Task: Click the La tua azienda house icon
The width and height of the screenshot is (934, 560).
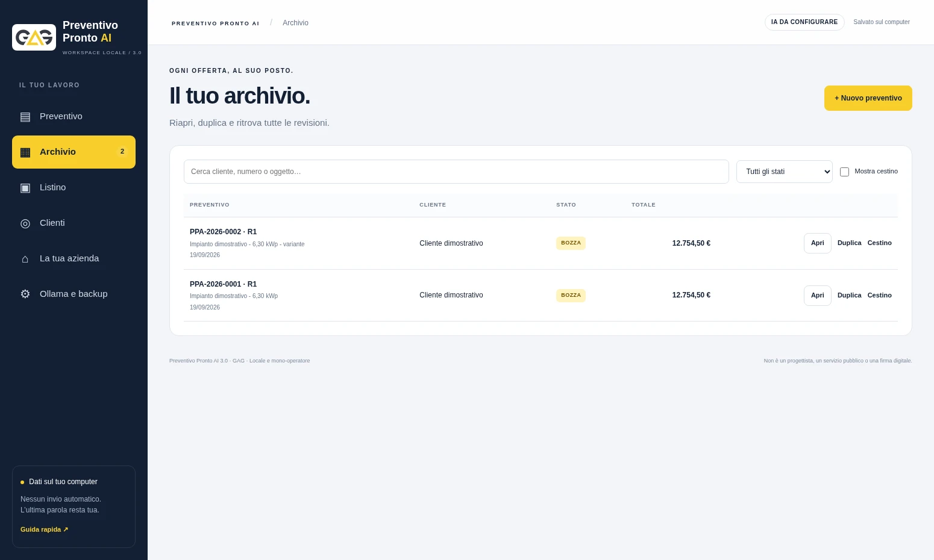Action: click(25, 259)
